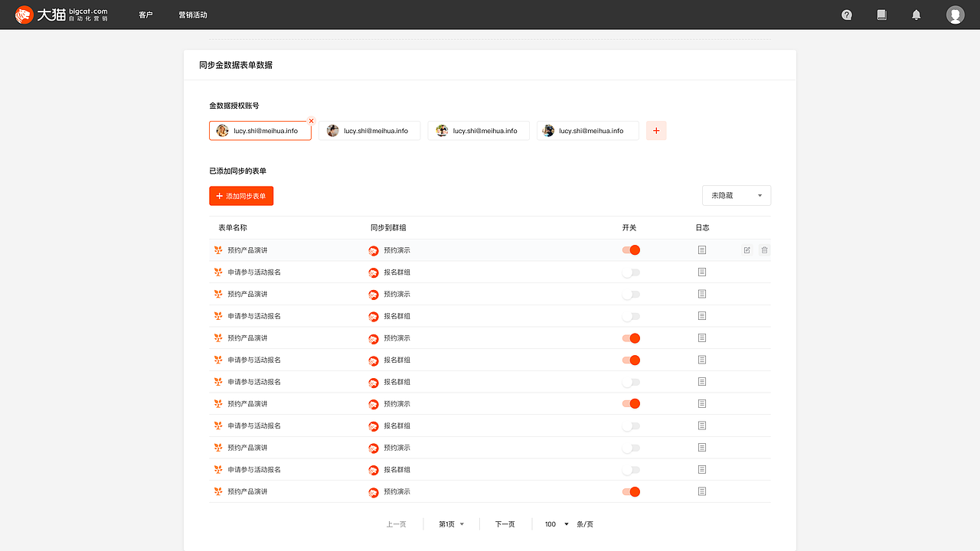Click the 同步金数据表单数据 panel title

pos(236,65)
